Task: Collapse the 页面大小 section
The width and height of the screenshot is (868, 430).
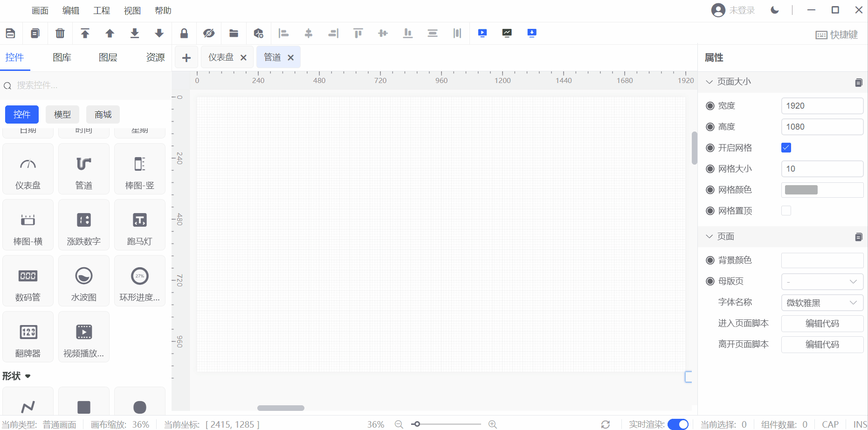Action: [710, 82]
